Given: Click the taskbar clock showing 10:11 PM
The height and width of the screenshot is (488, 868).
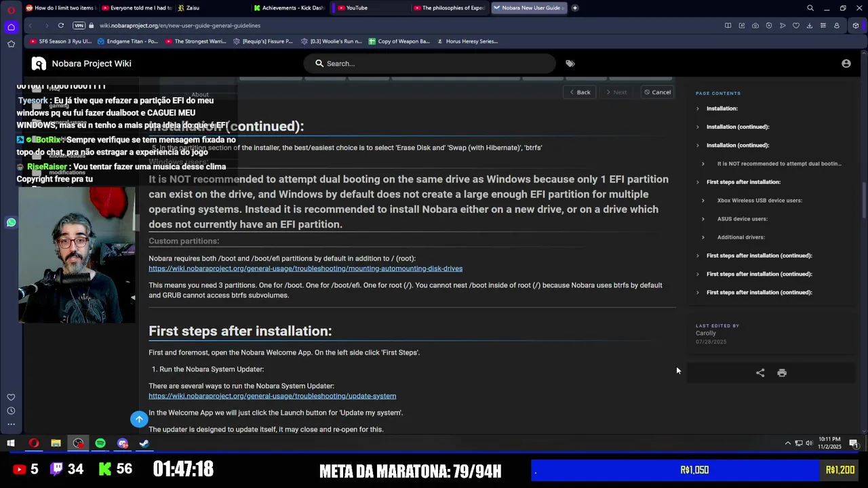Looking at the screenshot, I should (830, 443).
